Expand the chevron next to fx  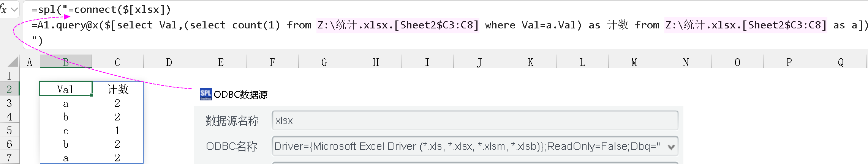point(14,9)
